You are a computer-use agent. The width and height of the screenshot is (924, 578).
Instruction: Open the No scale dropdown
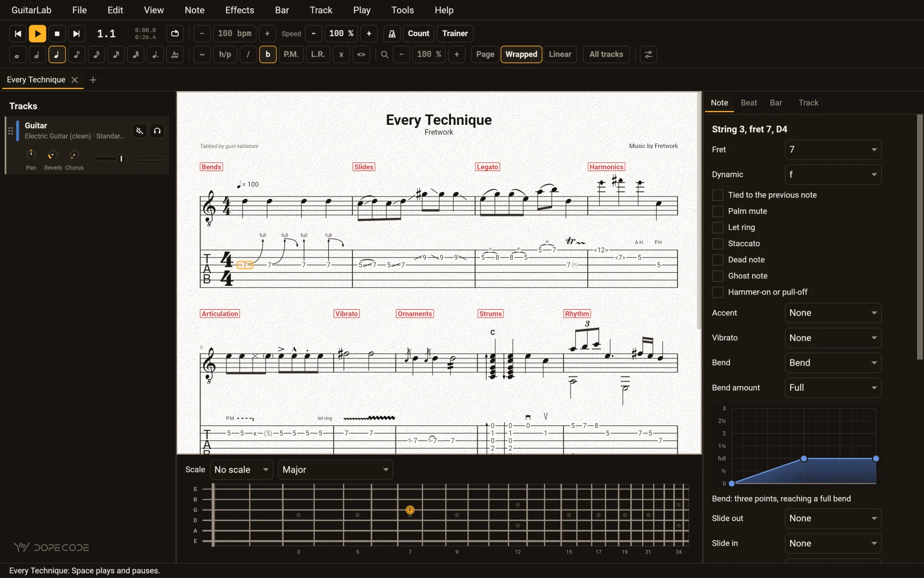coord(241,470)
